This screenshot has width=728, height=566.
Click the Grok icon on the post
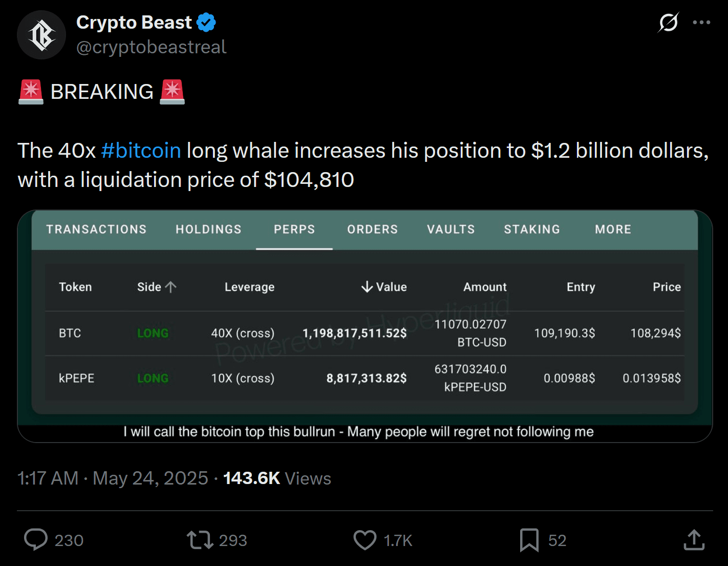[x=668, y=23]
